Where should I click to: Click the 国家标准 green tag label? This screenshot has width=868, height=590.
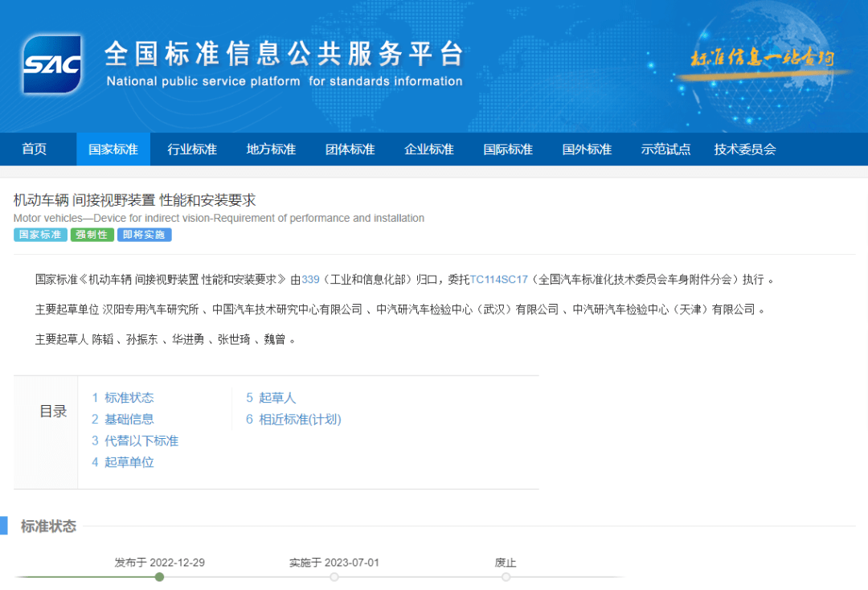[x=39, y=235]
